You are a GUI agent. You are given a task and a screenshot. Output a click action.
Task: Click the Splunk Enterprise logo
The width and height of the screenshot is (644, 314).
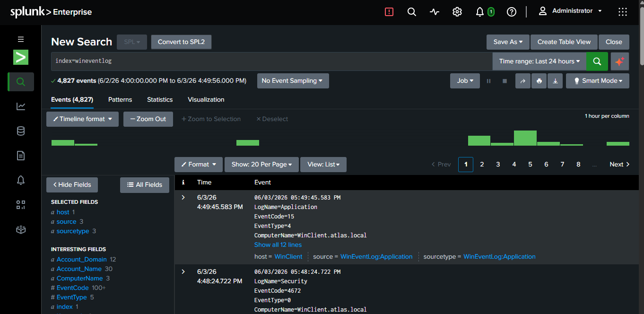pos(51,12)
